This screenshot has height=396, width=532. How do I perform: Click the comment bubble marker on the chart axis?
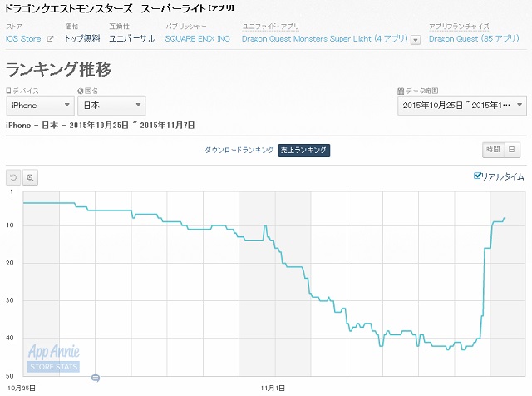pyautogui.click(x=96, y=378)
